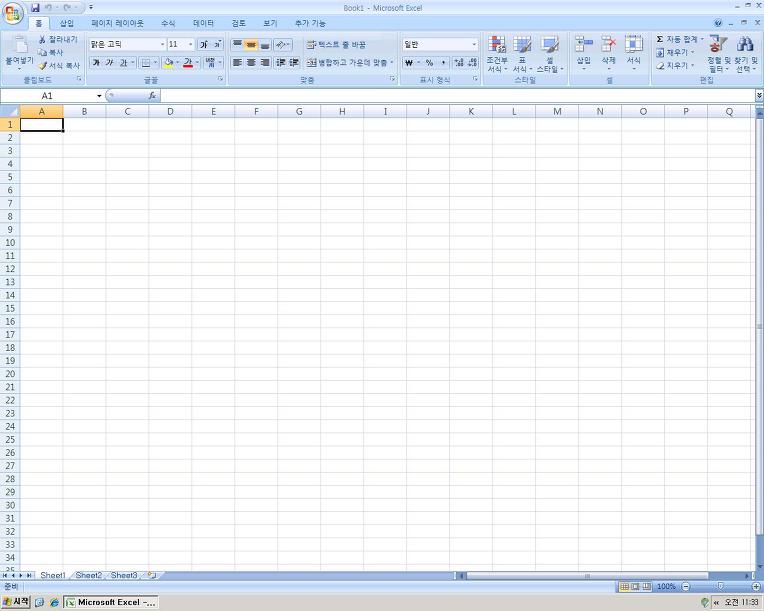Click the red font color button
This screenshot has width=764, height=611.
pos(188,63)
